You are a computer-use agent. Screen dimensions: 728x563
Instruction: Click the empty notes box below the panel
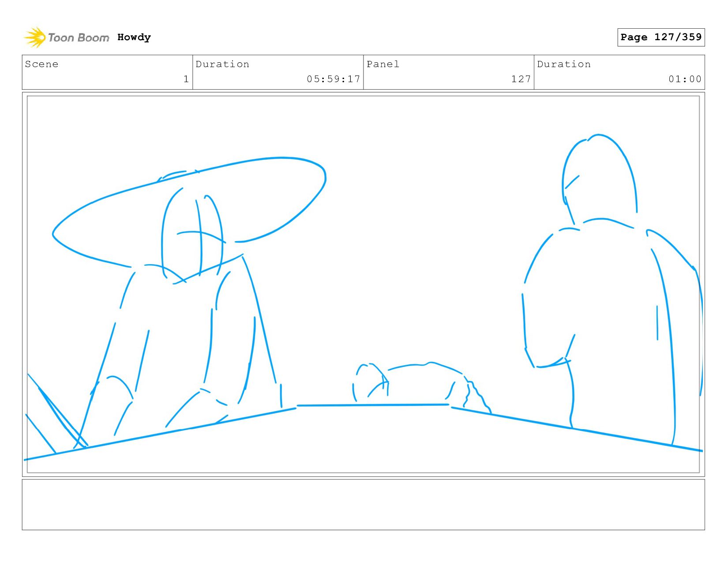pyautogui.click(x=363, y=505)
